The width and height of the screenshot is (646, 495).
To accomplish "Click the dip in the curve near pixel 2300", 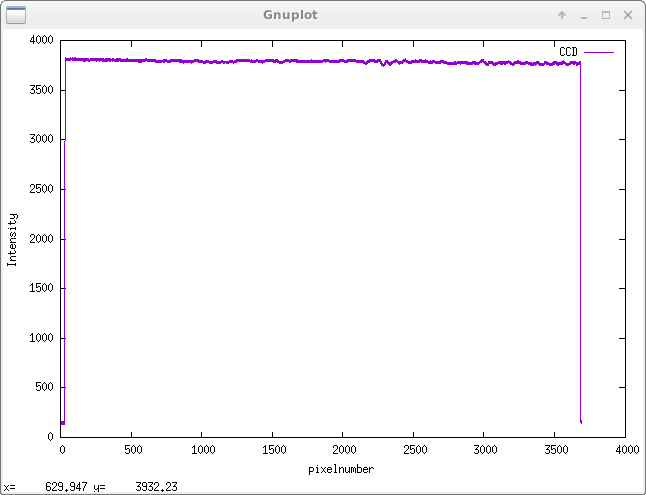I will coord(384,64).
